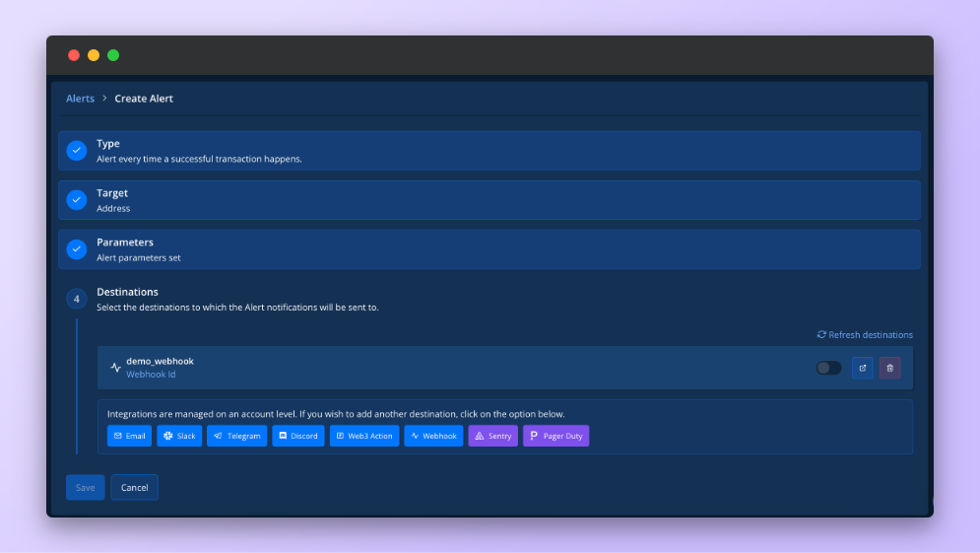Add an Email destination
This screenshot has height=553, width=980.
129,436
